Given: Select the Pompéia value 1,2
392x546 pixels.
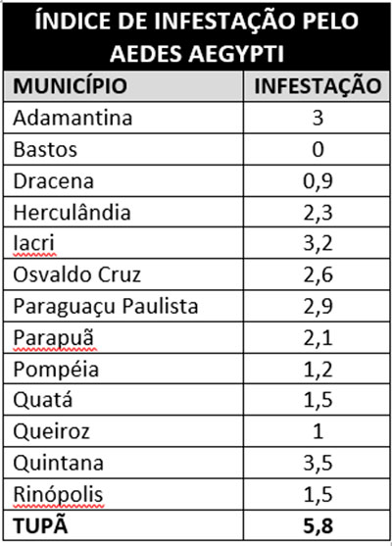Looking at the screenshot, I should pos(318,370).
